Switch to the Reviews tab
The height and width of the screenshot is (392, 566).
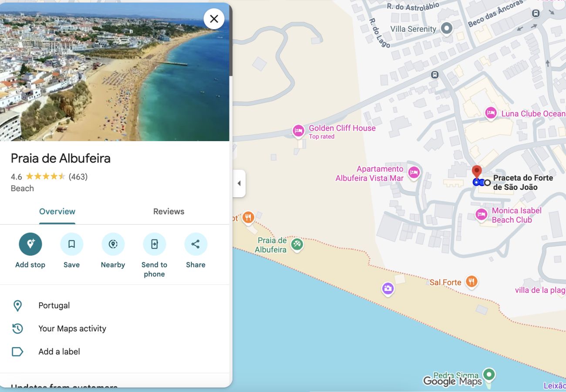(x=168, y=212)
